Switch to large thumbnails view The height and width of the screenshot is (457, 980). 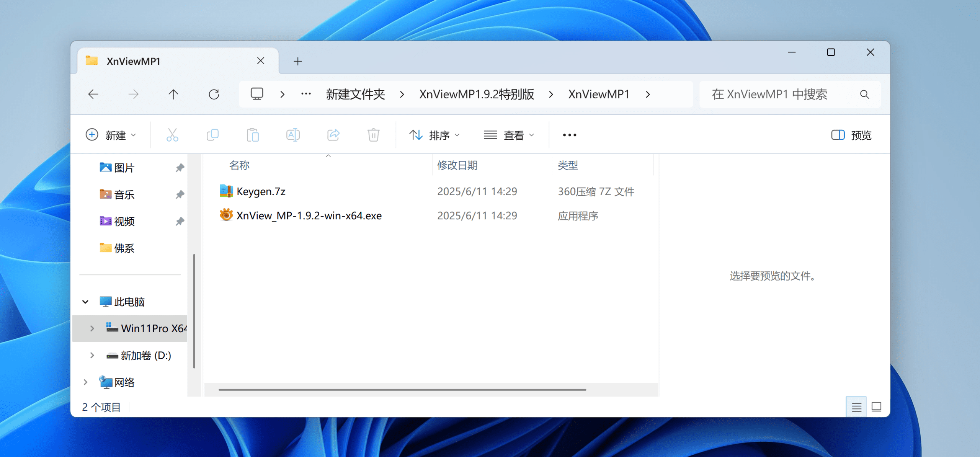876,407
